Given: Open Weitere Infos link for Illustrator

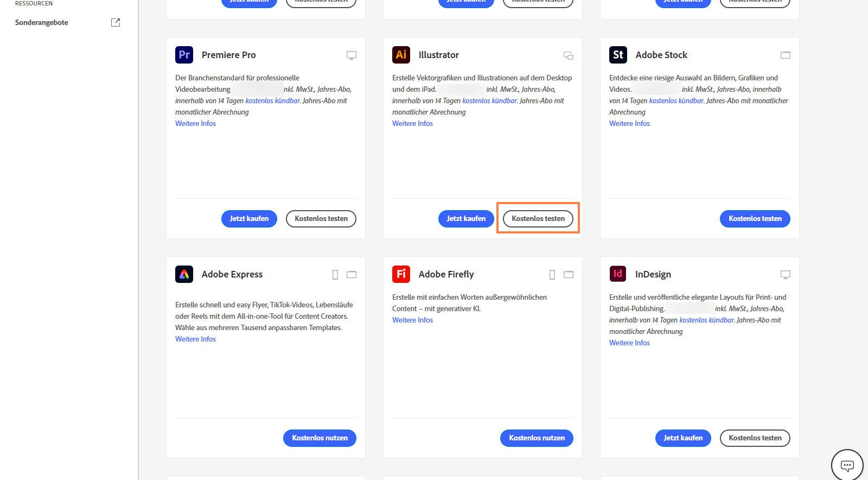Looking at the screenshot, I should pos(412,123).
